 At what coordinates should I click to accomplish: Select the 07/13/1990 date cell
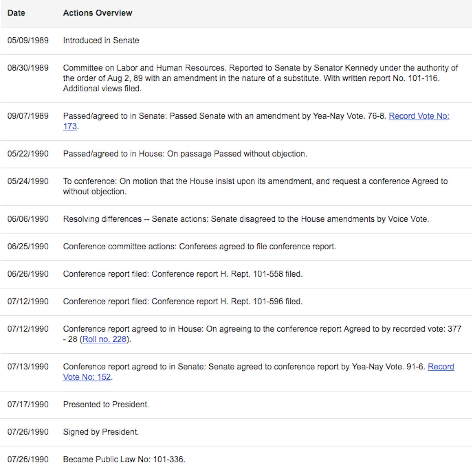pos(28,367)
